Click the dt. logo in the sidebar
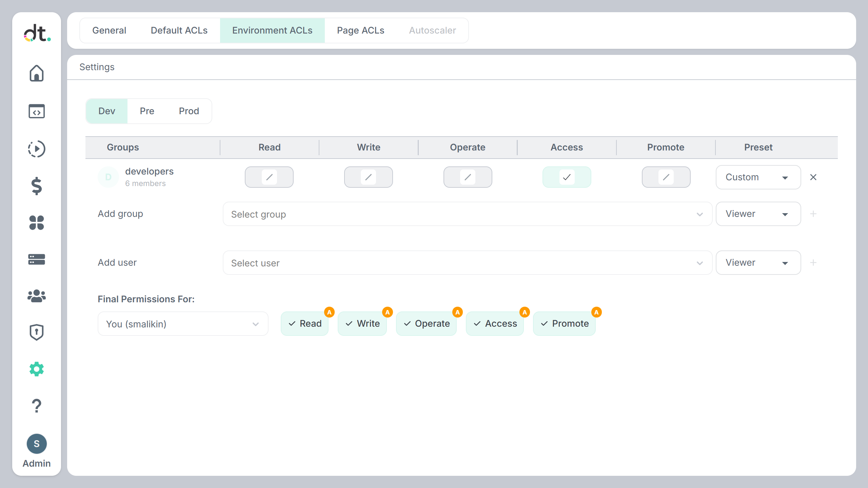Image resolution: width=868 pixels, height=488 pixels. coord(37,33)
